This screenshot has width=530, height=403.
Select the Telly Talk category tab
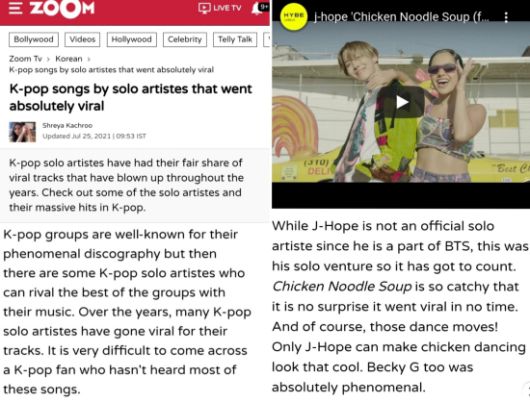coord(235,40)
